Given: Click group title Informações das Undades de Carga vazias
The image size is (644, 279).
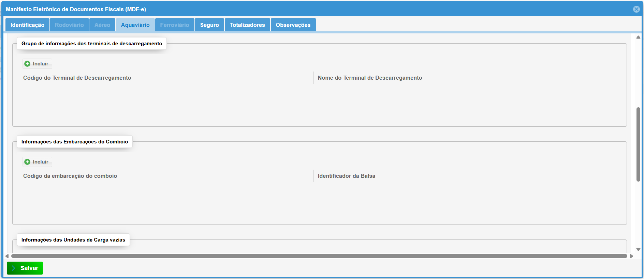Looking at the screenshot, I should click(73, 240).
